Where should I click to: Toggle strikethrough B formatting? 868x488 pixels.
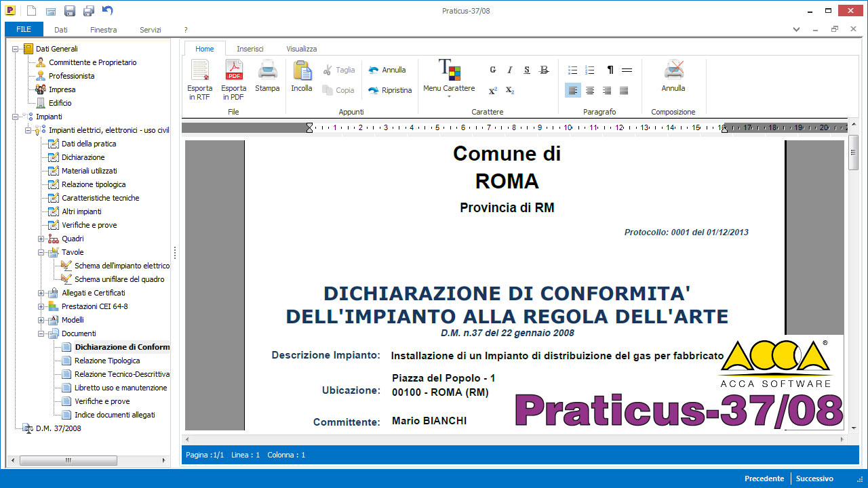coord(544,70)
